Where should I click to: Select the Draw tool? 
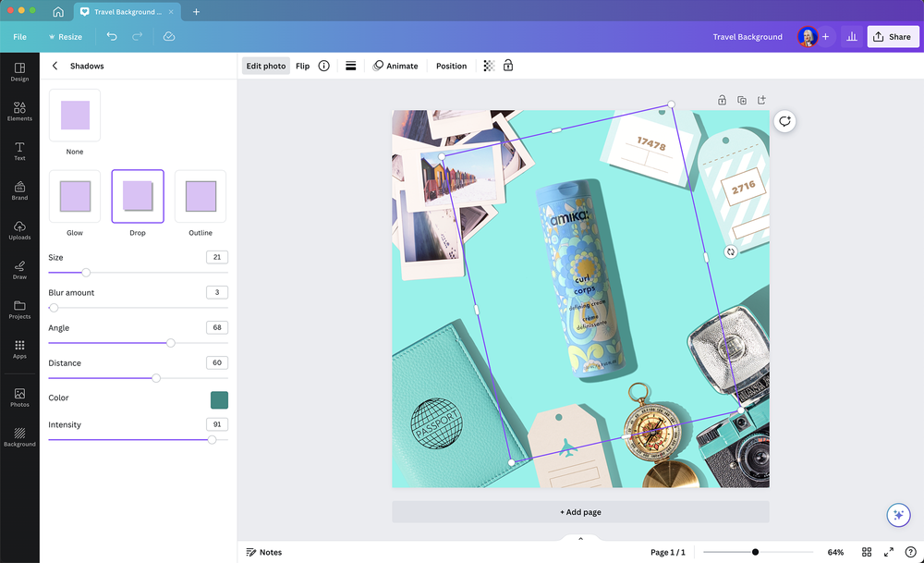[18, 269]
